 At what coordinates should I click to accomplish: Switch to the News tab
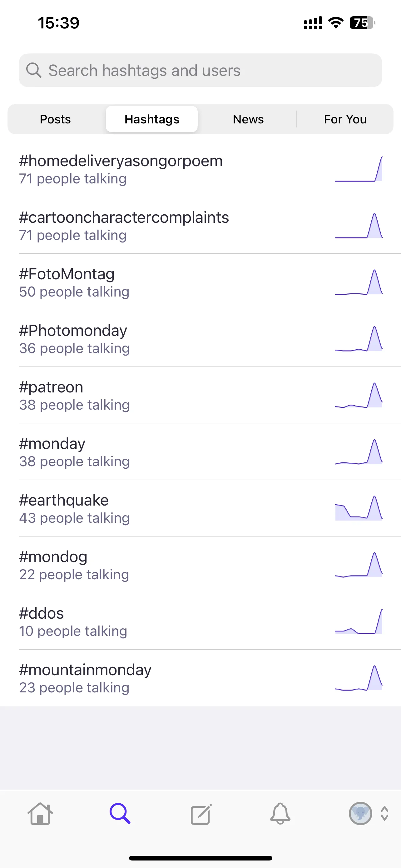pos(249,119)
